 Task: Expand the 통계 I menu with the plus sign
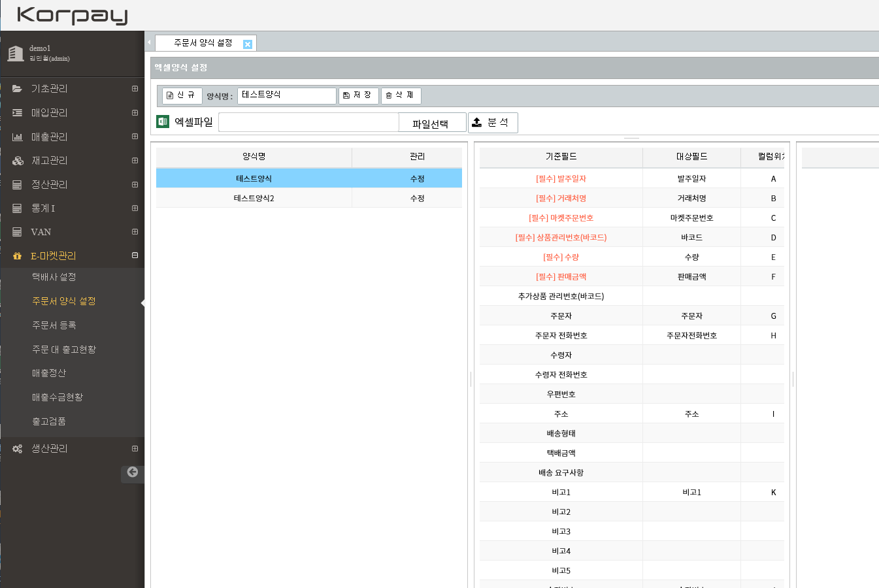pyautogui.click(x=135, y=208)
